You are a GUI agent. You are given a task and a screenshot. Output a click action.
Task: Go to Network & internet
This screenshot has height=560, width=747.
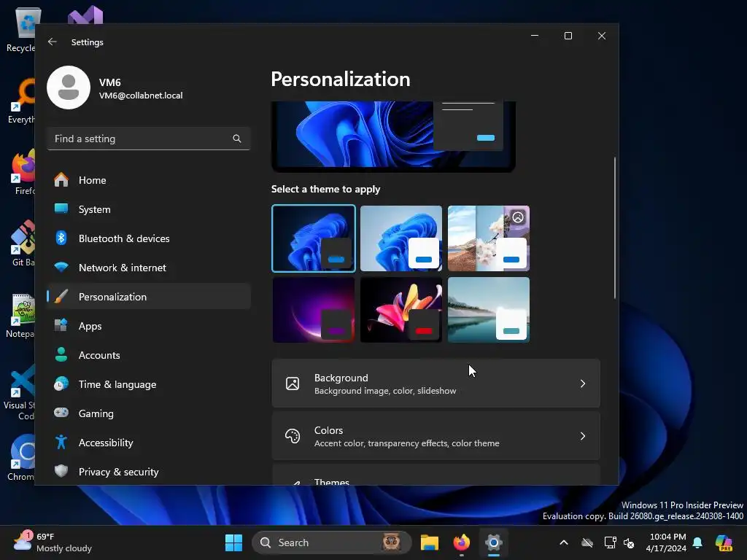(x=149, y=267)
